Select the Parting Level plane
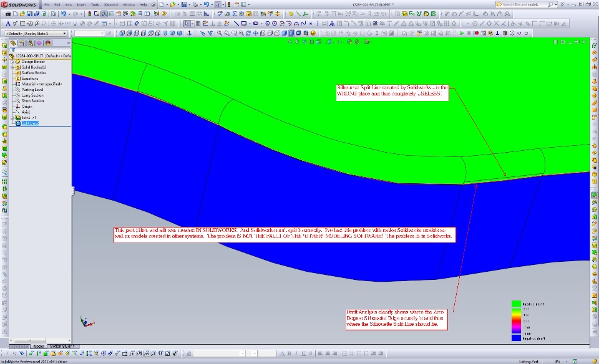Viewport: 599px width, 364px height. (x=32, y=90)
